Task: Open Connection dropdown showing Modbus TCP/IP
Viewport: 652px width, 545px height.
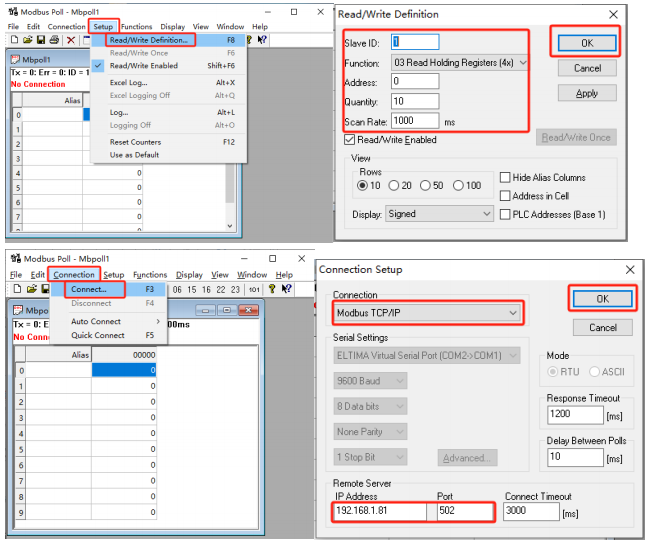Action: tap(427, 313)
